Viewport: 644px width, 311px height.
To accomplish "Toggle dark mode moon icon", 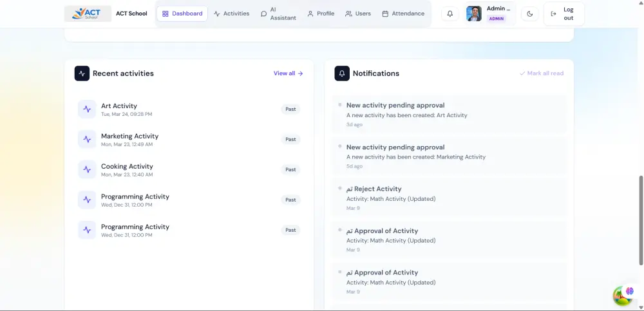I will (x=530, y=14).
